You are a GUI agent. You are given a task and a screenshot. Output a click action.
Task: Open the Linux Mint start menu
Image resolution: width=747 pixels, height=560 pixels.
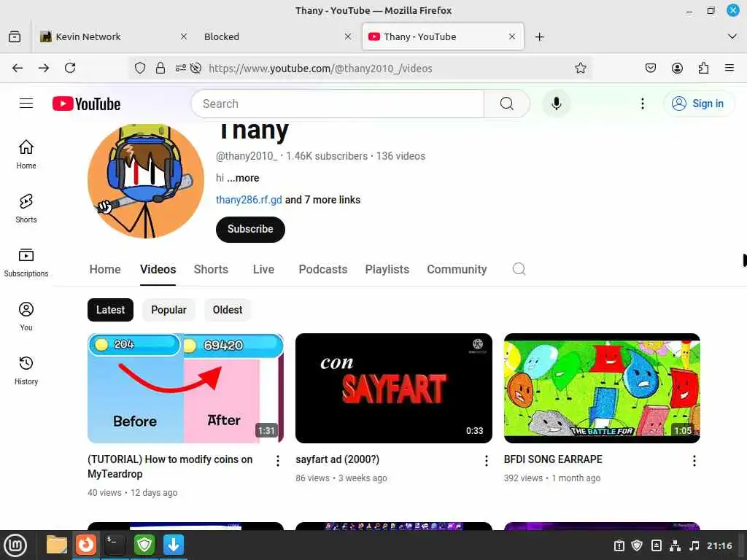16,545
